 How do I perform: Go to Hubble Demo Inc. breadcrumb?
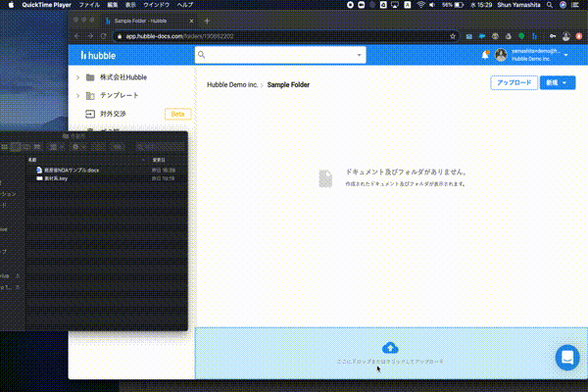[232, 85]
